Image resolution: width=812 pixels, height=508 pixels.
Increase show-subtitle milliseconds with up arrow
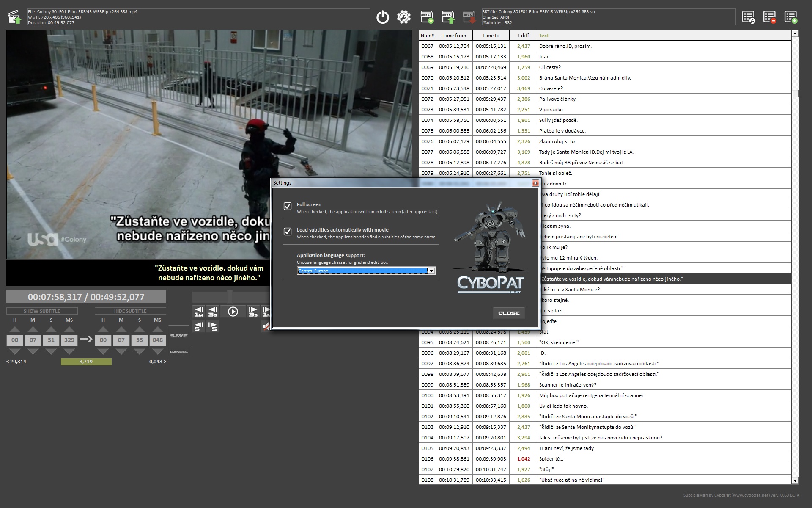point(69,329)
